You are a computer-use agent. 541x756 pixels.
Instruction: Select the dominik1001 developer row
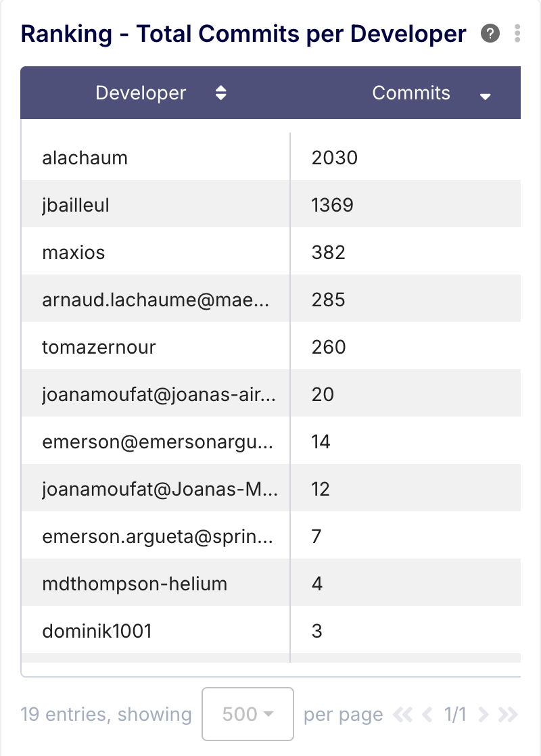point(97,631)
